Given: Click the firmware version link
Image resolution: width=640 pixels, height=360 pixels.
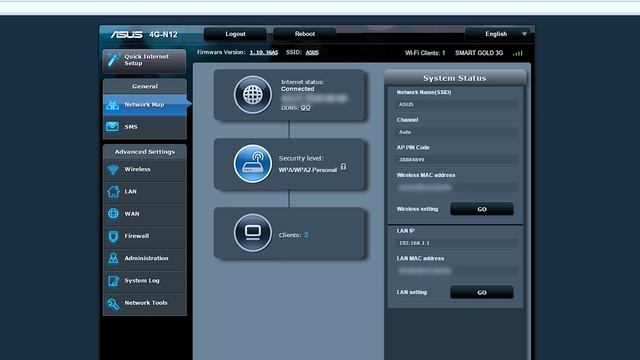Looking at the screenshot, I should coord(264,52).
